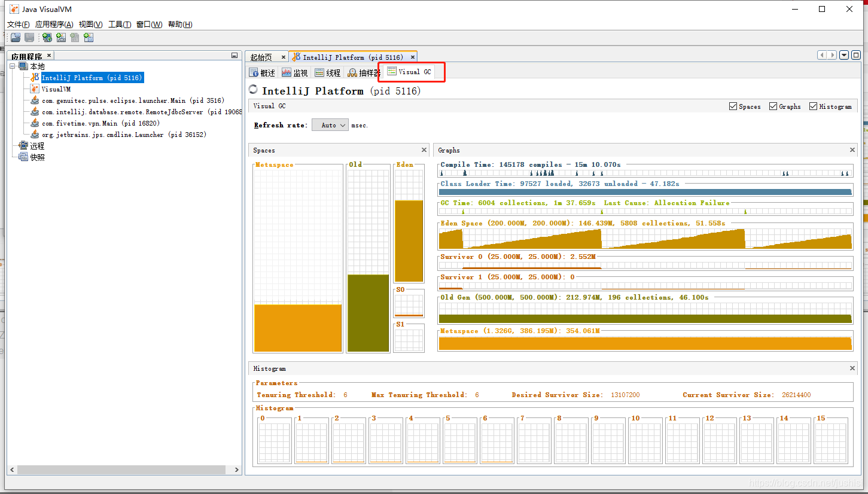Open the Refresh rate Auto dropdown

tap(330, 125)
